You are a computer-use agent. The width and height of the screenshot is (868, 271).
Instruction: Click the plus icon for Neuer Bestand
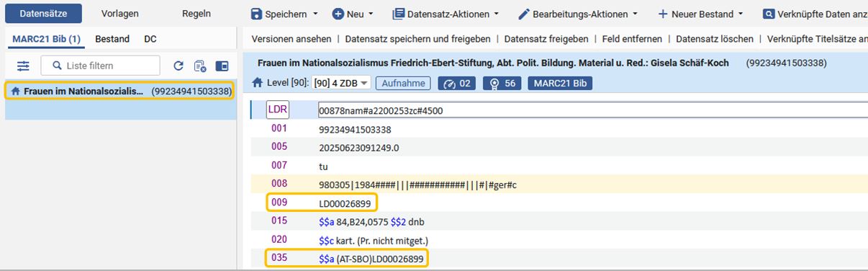click(x=663, y=14)
